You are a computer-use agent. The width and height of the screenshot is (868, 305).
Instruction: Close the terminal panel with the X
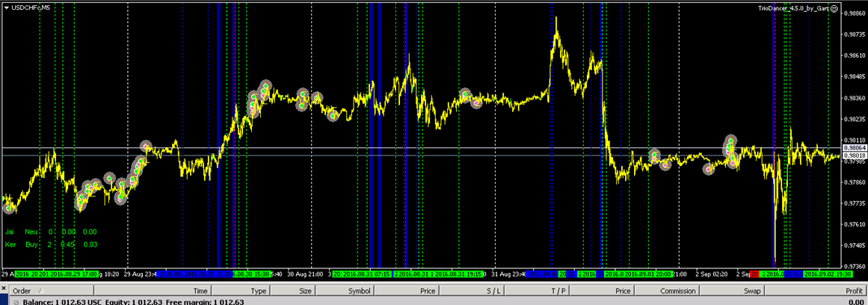pyautogui.click(x=4, y=290)
